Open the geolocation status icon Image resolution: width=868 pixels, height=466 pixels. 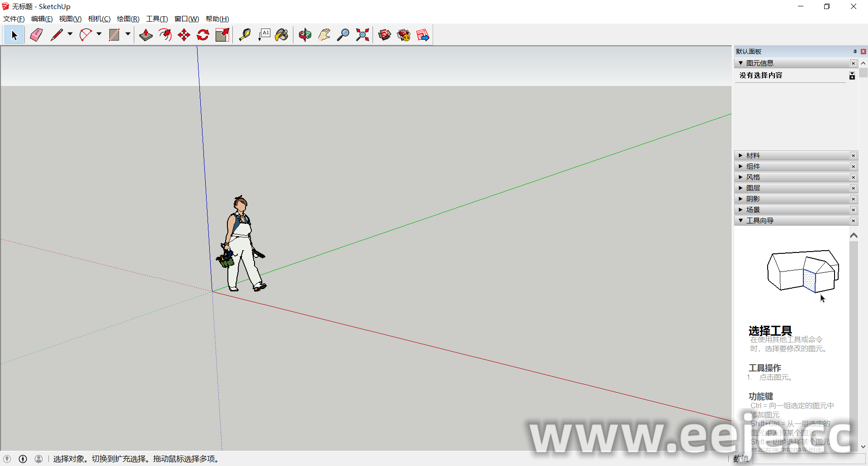click(7, 459)
